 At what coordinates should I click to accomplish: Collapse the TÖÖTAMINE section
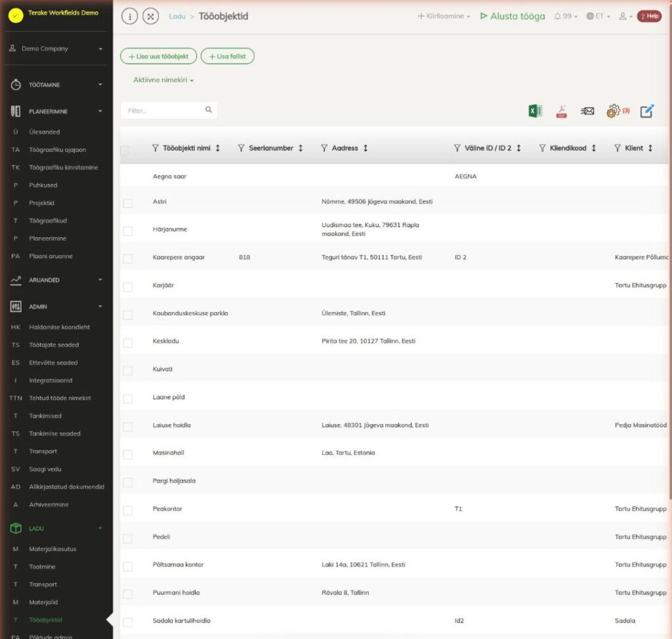[56, 85]
